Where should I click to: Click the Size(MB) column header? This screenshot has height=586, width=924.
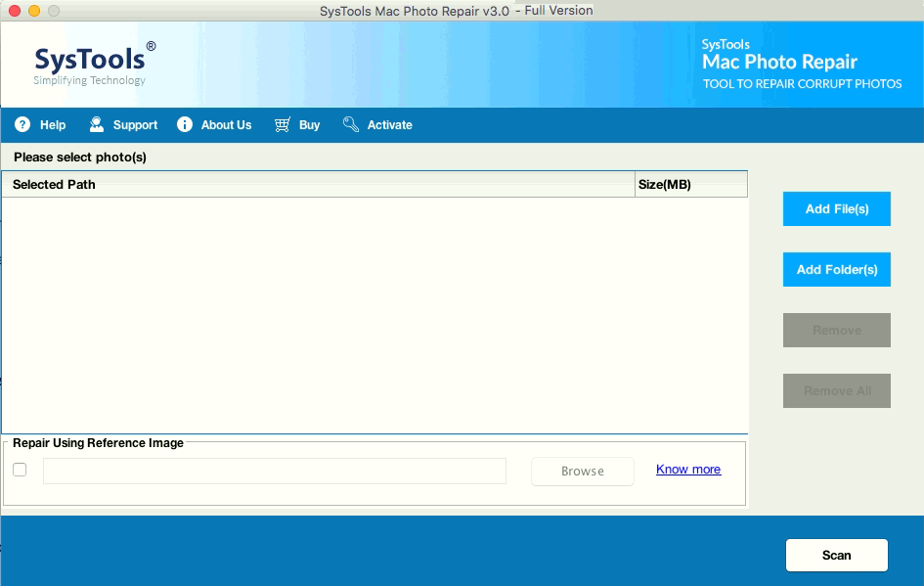691,185
